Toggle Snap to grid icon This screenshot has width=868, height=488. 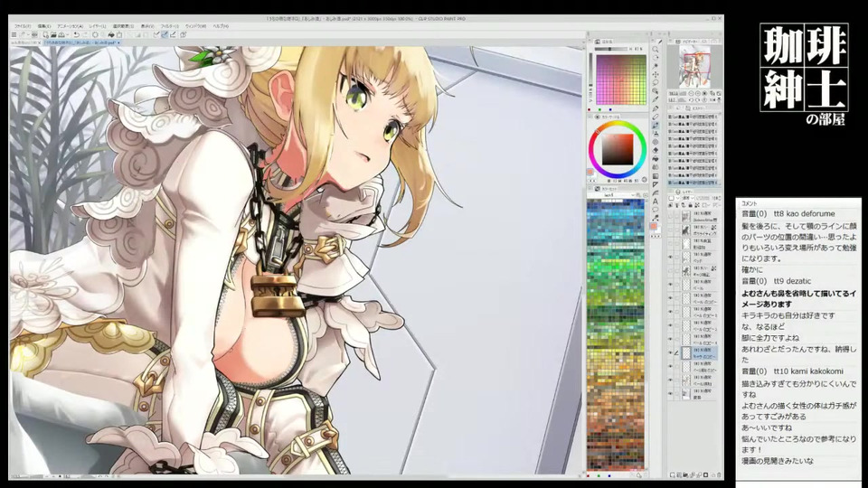pyautogui.click(x=173, y=34)
